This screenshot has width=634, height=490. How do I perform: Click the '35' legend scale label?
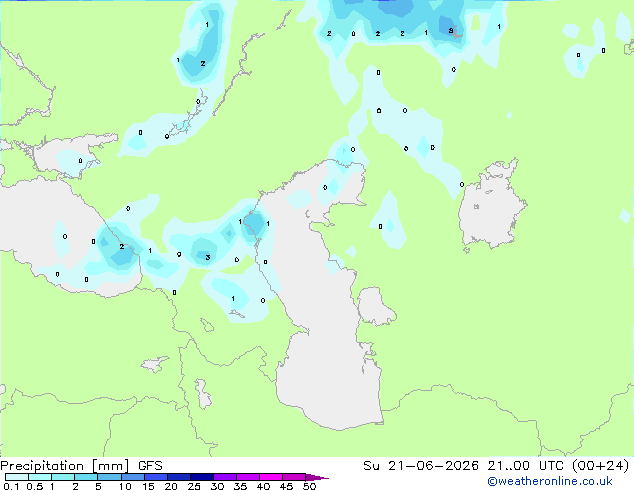coord(240,486)
